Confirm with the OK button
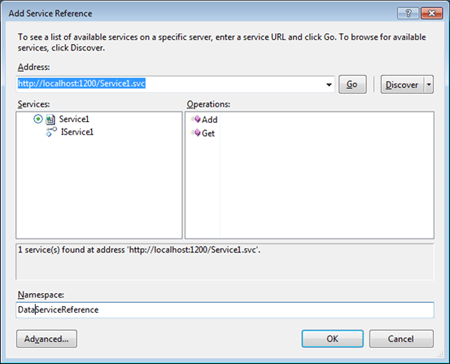This screenshot has width=450, height=364. coord(332,339)
